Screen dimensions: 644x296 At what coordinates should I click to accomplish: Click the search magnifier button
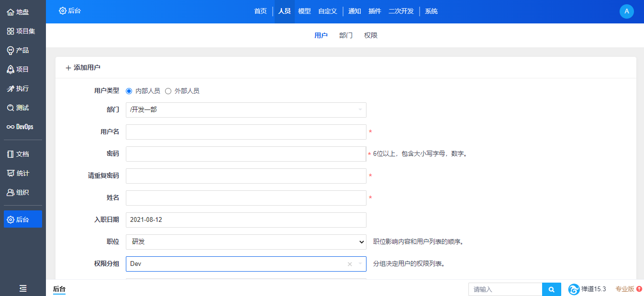click(x=551, y=289)
